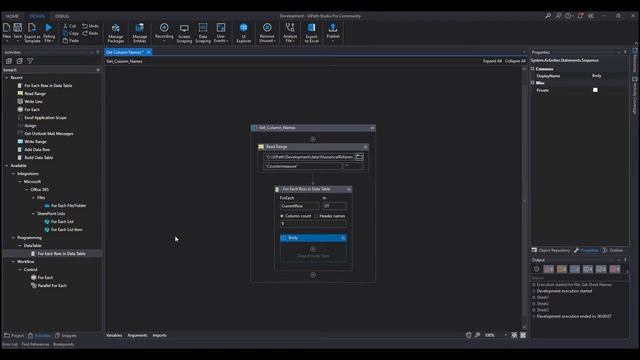Toggle the Private checkbox
The width and height of the screenshot is (640, 360).
tap(595, 90)
